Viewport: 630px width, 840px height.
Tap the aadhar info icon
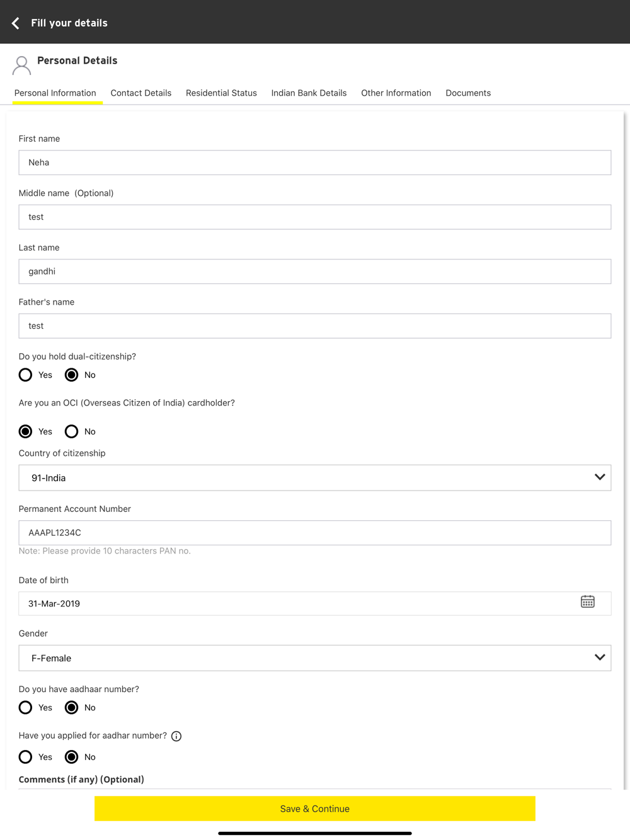[176, 736]
